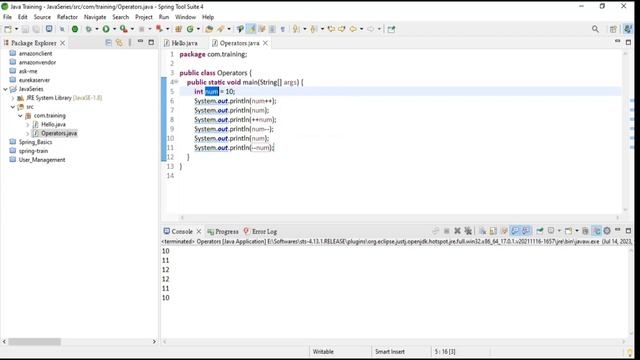Viewport: 640px width, 360px height.
Task: Collapse the src folder node
Action: [x=13, y=107]
